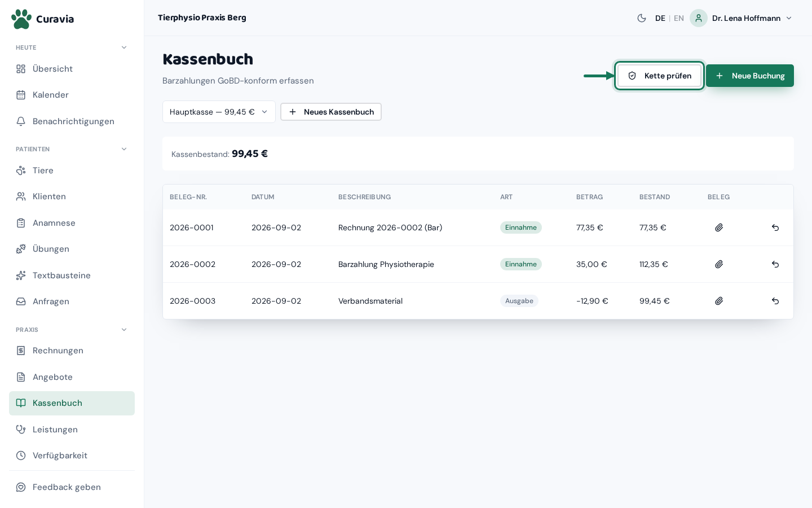The height and width of the screenshot is (508, 812).
Task: Navigate to Tiere
Action: pos(72,170)
